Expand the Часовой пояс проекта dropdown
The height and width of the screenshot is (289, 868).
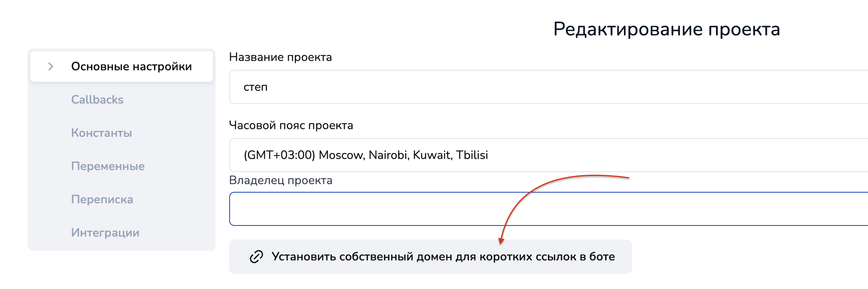tap(546, 155)
